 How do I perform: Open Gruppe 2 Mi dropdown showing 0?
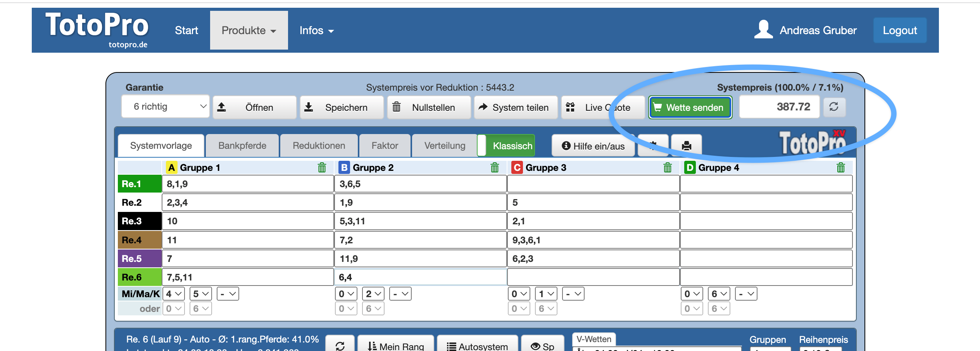pyautogui.click(x=346, y=294)
